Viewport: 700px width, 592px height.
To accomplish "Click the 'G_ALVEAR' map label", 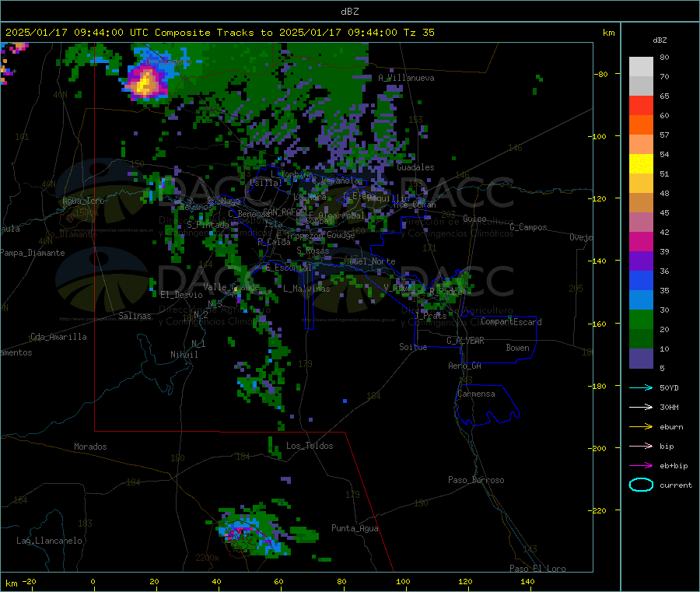I will [465, 341].
